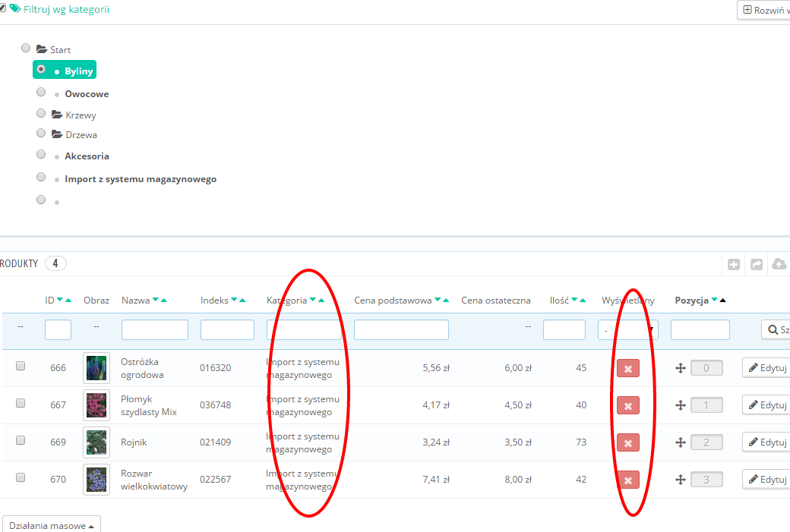Tick checkbox for product 669 Rojnik
The image size is (790, 532).
[x=21, y=440]
